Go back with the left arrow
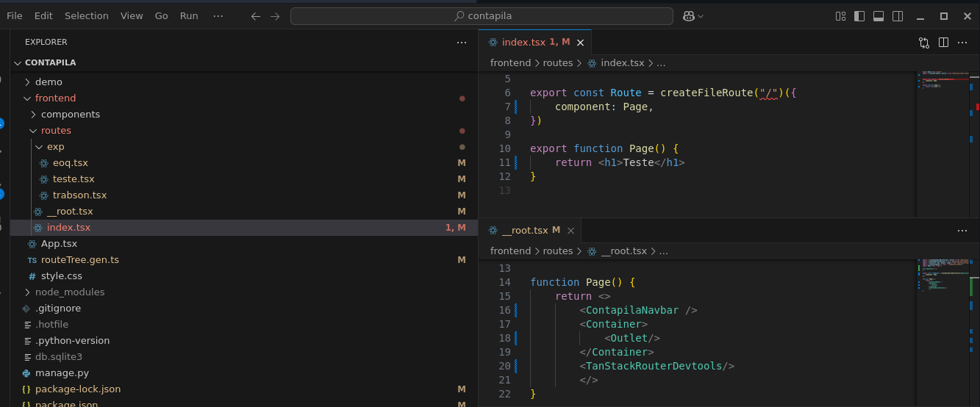The width and height of the screenshot is (980, 407). [256, 16]
